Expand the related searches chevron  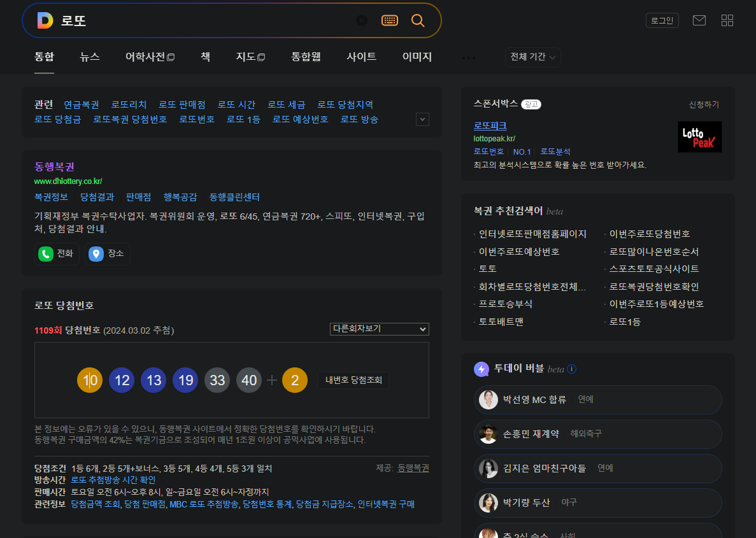tap(422, 119)
